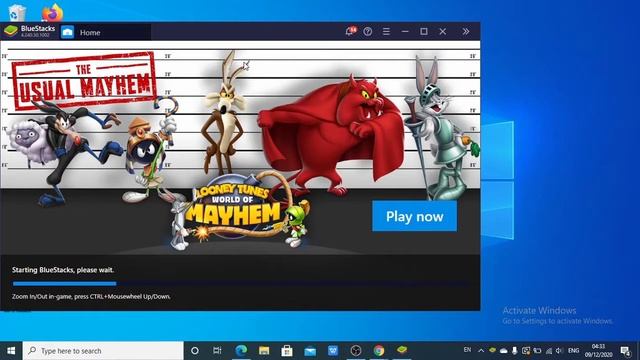Viewport: 640px width, 360px height.
Task: Open the Firefox desktop shortcut
Action: [52, 12]
